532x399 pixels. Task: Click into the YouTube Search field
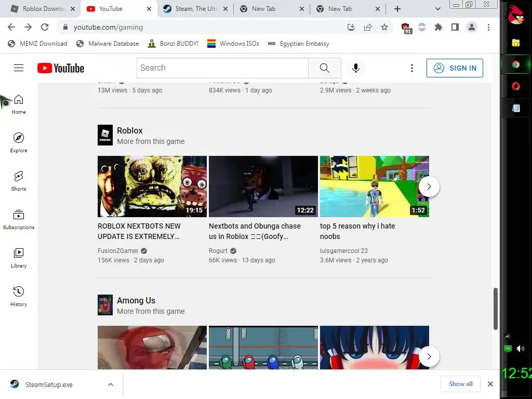(x=222, y=68)
